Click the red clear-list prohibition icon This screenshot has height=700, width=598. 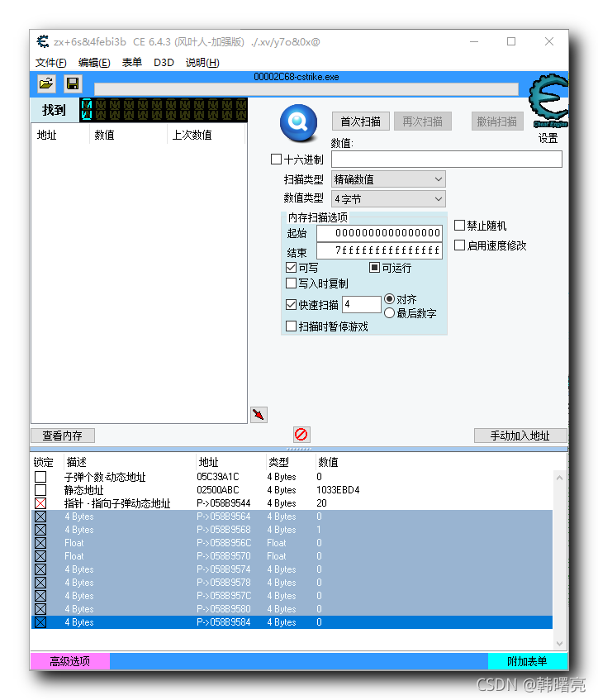(301, 434)
